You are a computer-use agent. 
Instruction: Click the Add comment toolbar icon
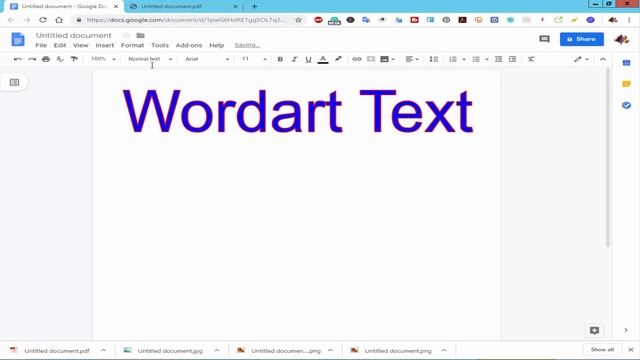371,59
